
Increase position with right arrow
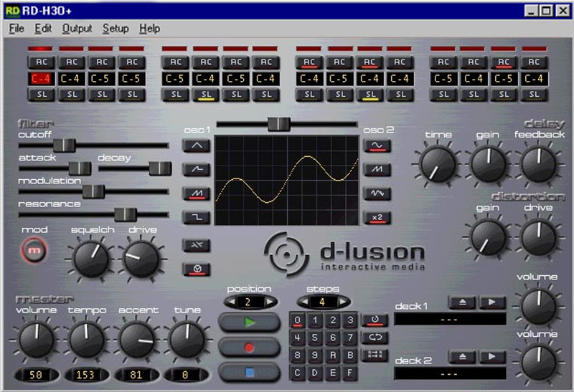click(270, 302)
